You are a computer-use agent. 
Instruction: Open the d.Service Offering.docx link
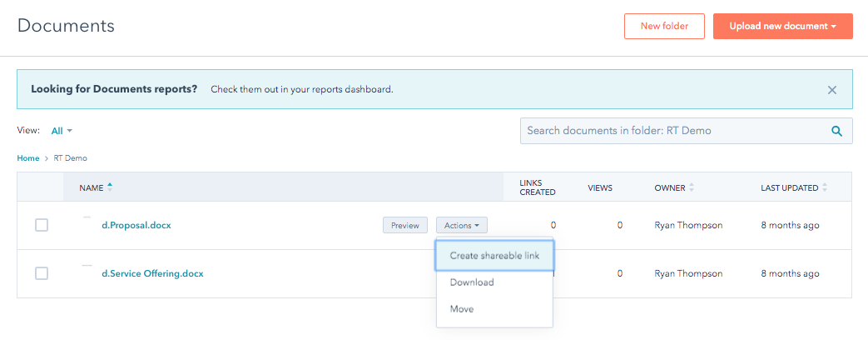point(152,273)
